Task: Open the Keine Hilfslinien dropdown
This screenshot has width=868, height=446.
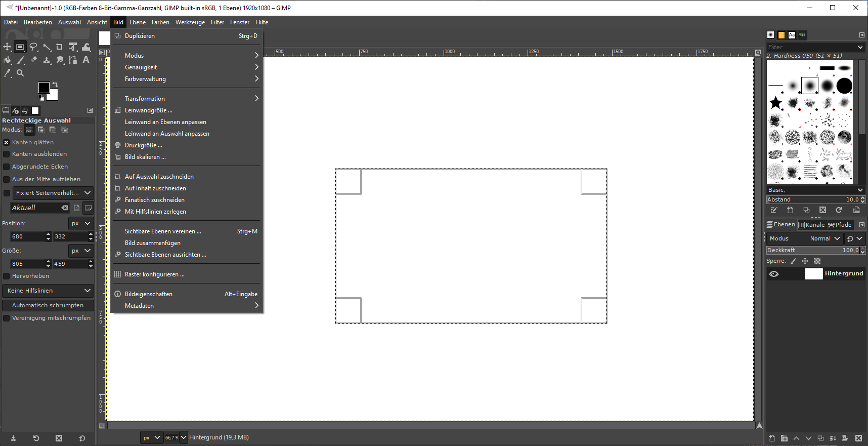Action: 48,291
